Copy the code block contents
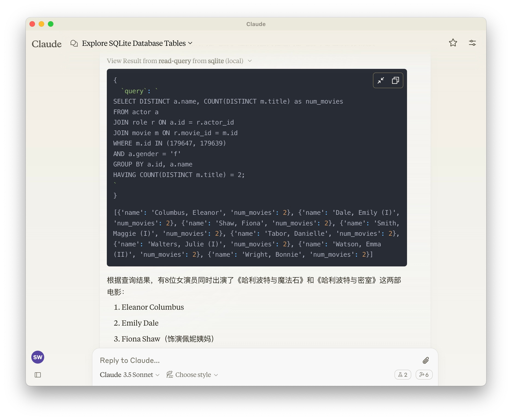512x420 pixels. (396, 80)
